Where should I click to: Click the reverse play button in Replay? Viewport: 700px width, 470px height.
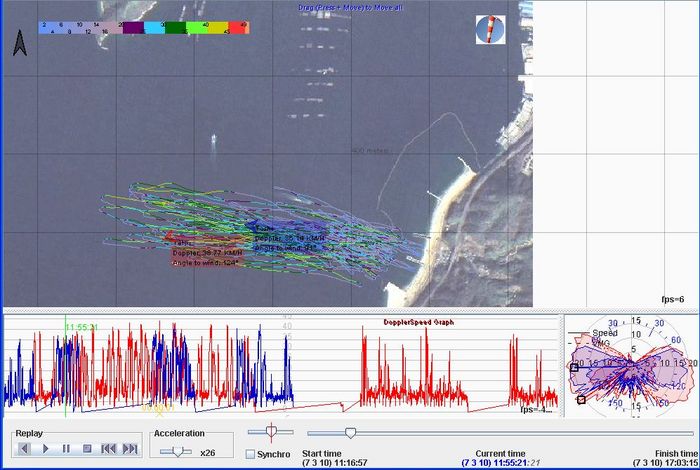(x=26, y=449)
